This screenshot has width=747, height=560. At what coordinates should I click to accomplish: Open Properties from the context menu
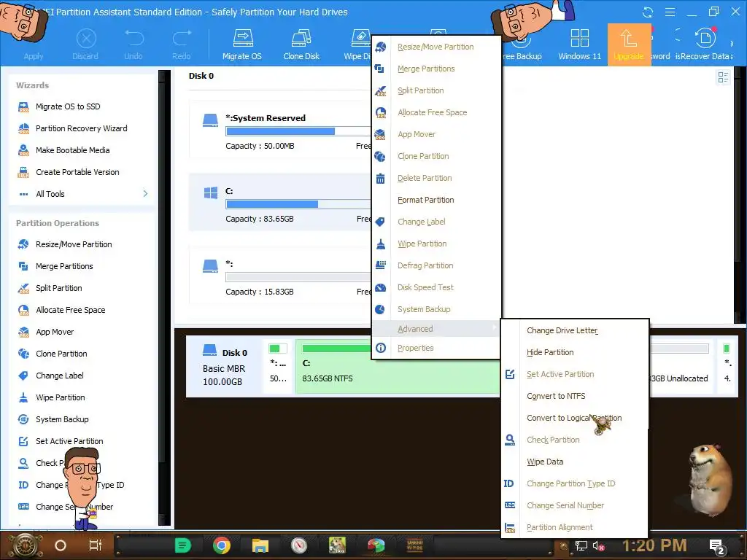pos(436,348)
